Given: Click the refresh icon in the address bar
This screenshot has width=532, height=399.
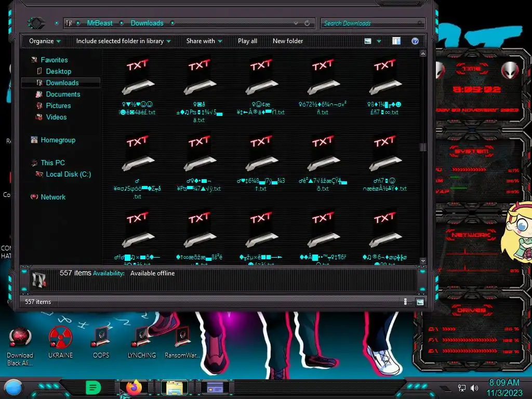Looking at the screenshot, I should (x=307, y=23).
